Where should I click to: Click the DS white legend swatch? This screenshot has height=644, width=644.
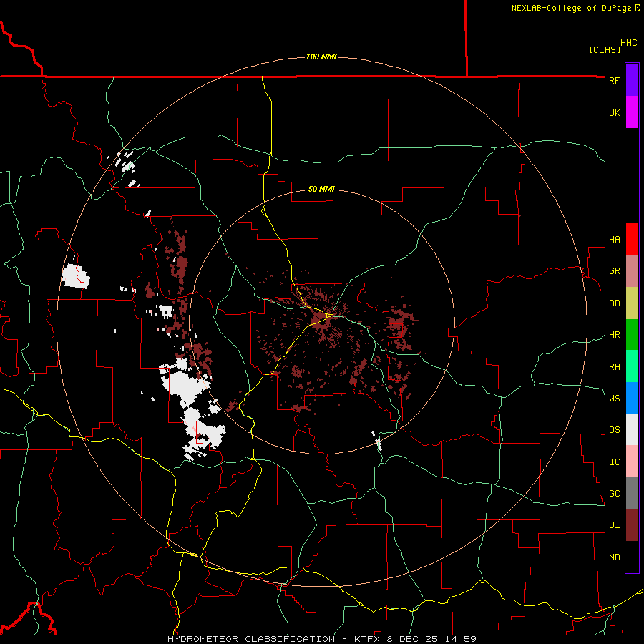[x=632, y=429]
